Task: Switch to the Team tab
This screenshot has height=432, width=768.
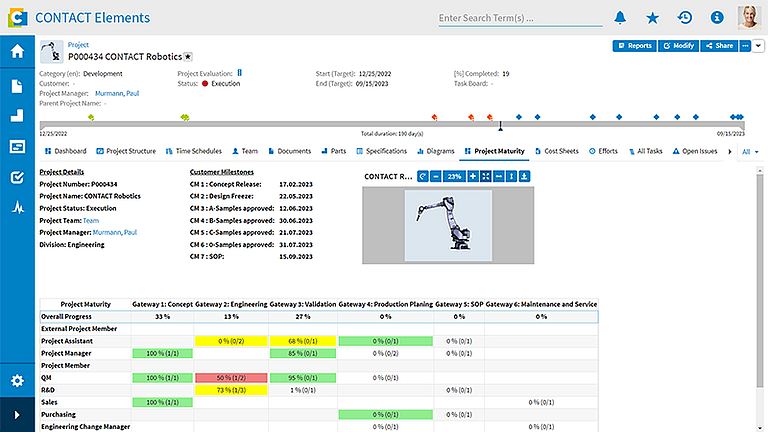Action: tap(245, 151)
